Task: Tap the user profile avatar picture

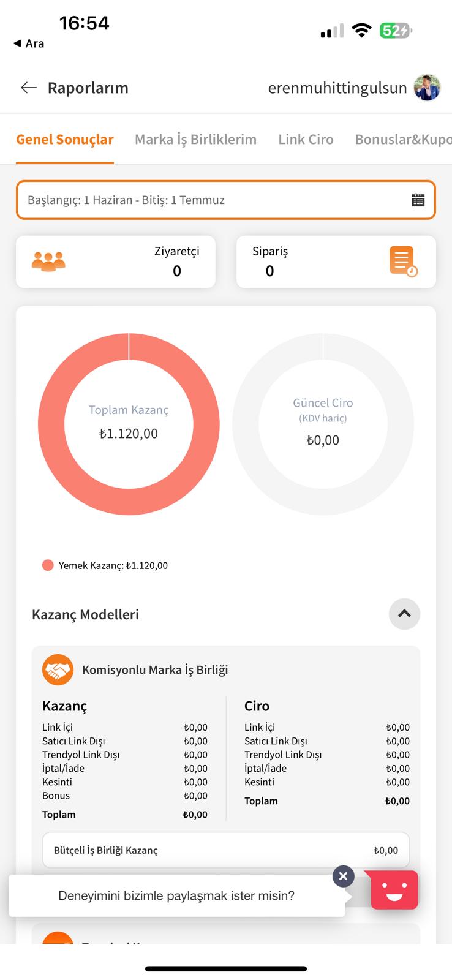Action: [428, 88]
